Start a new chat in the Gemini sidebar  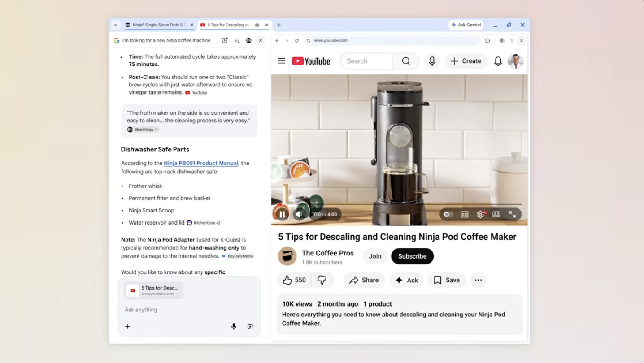pos(225,40)
